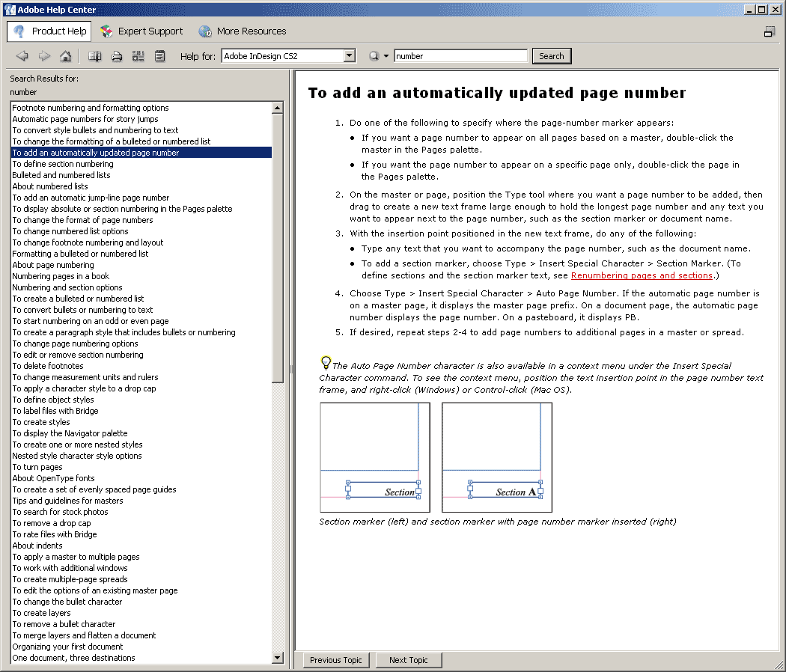786x672 pixels.
Task: Print the current help topic
Action: pyautogui.click(x=117, y=56)
